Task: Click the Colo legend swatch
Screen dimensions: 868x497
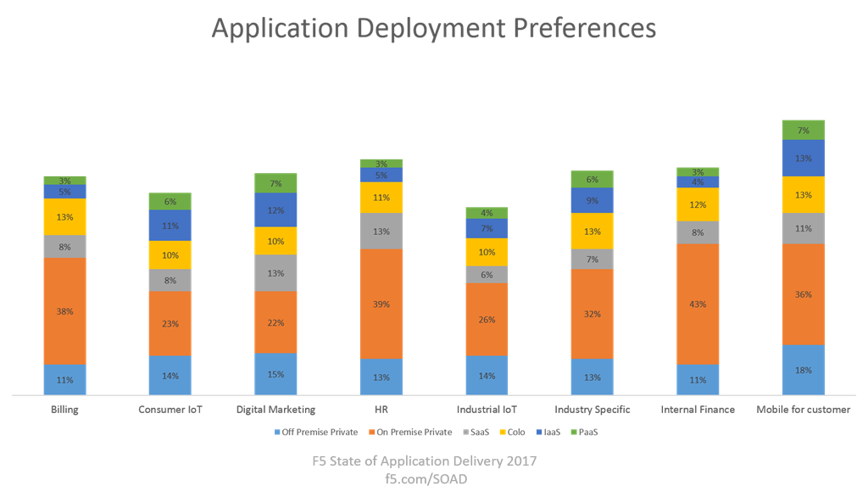Action: 504,433
